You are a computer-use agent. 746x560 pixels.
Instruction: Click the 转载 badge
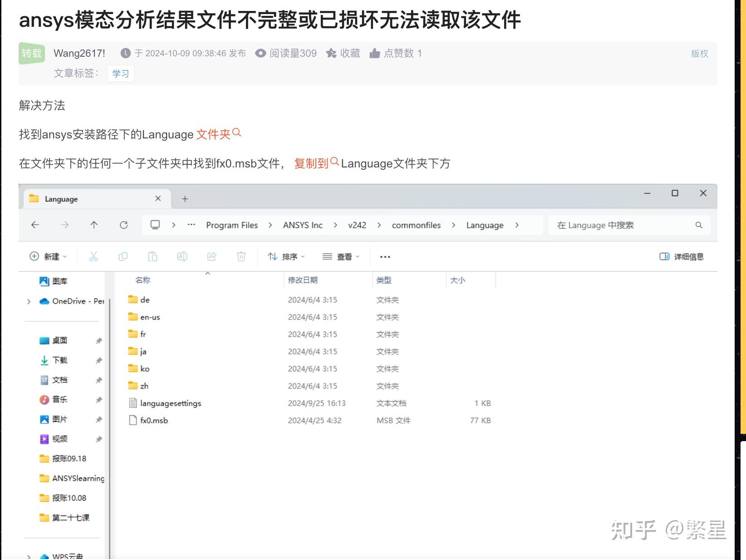click(32, 54)
